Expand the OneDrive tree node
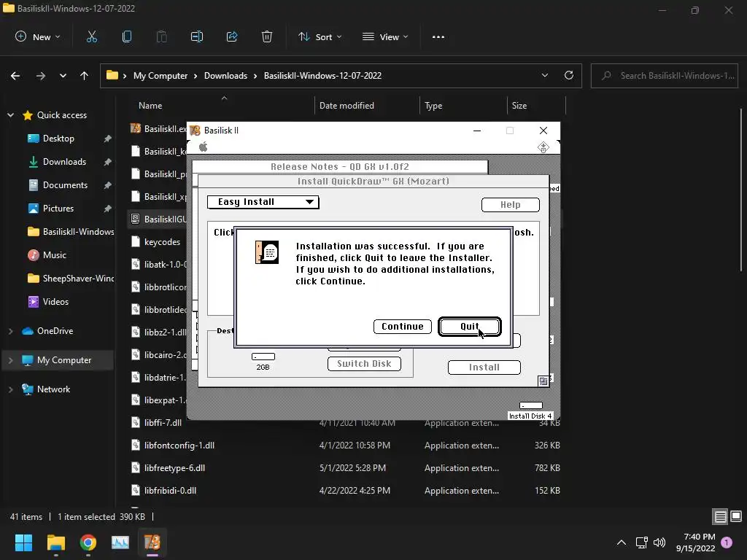 point(10,331)
